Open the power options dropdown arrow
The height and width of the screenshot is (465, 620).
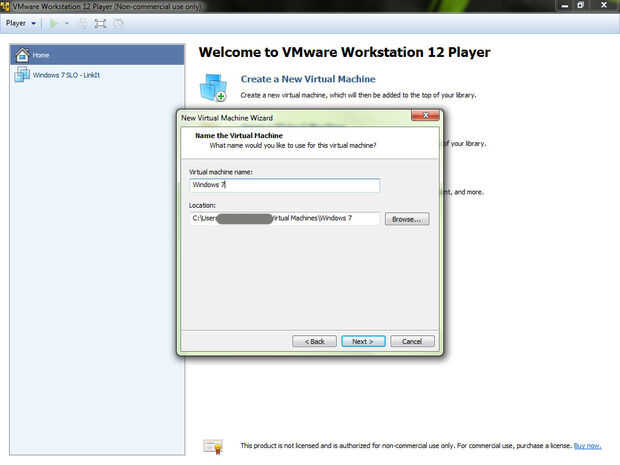[67, 24]
